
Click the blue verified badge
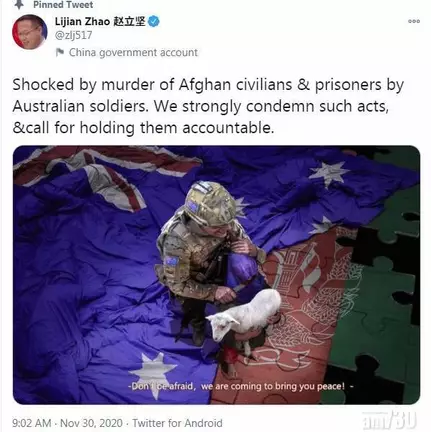pos(154,22)
